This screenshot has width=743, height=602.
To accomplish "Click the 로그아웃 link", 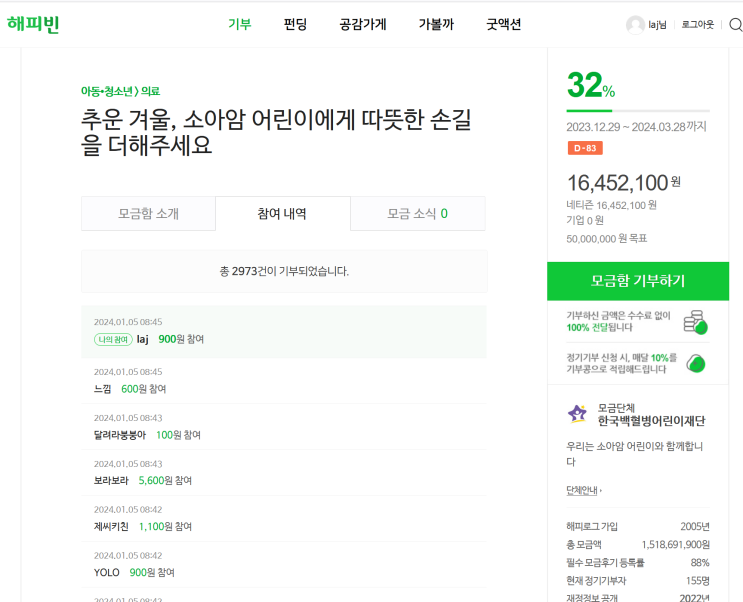I will coord(698,25).
